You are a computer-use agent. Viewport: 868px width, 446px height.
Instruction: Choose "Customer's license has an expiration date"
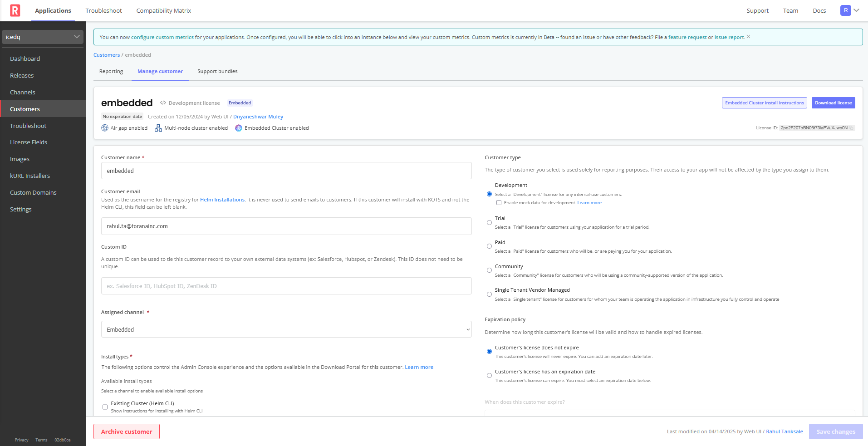(x=489, y=376)
